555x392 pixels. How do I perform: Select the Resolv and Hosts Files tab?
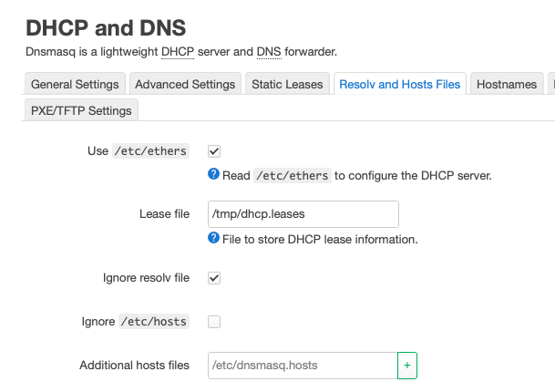point(399,85)
